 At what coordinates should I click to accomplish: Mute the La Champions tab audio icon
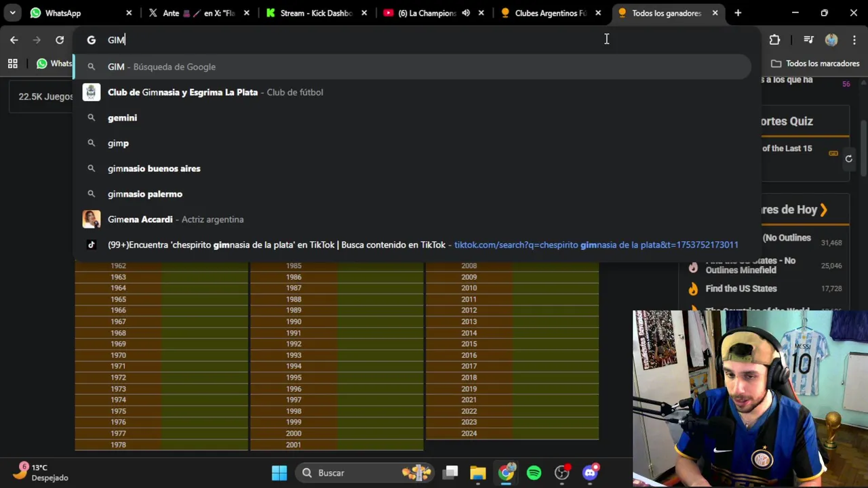pyautogui.click(x=466, y=13)
